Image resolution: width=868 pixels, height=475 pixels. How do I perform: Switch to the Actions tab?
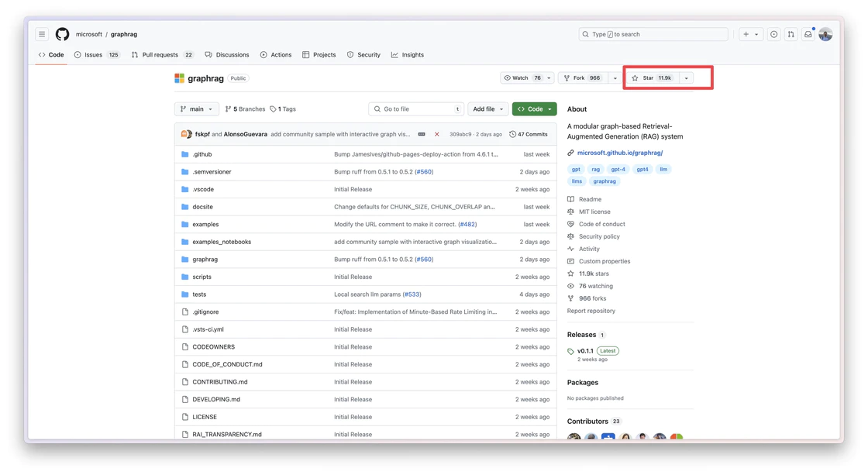pos(276,55)
